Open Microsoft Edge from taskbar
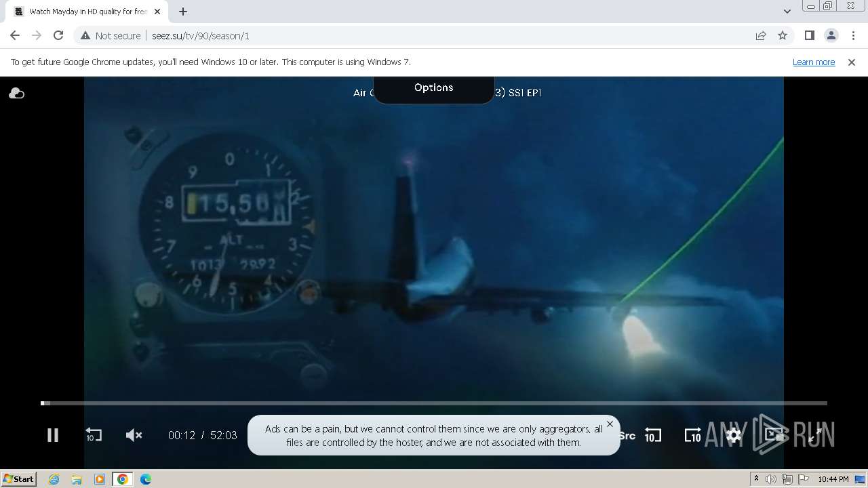 pos(146,479)
